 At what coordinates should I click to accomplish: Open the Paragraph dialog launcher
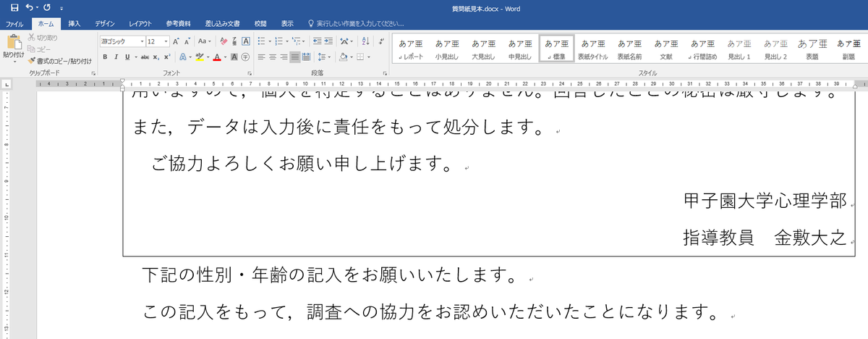[x=385, y=73]
